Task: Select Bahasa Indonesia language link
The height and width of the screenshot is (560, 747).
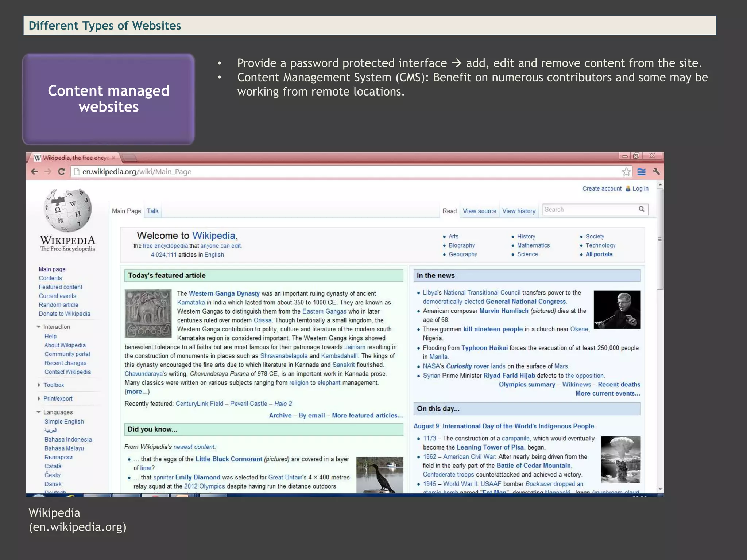Action: 68,439
